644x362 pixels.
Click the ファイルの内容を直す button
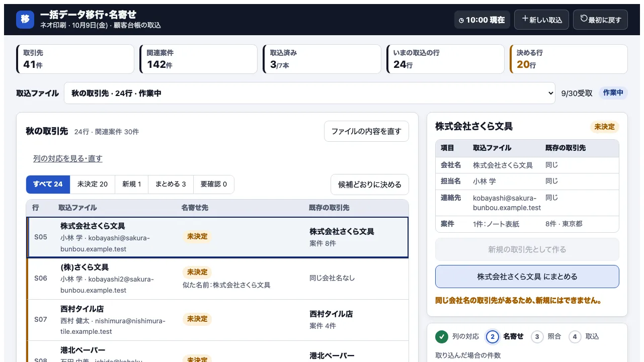click(x=366, y=131)
